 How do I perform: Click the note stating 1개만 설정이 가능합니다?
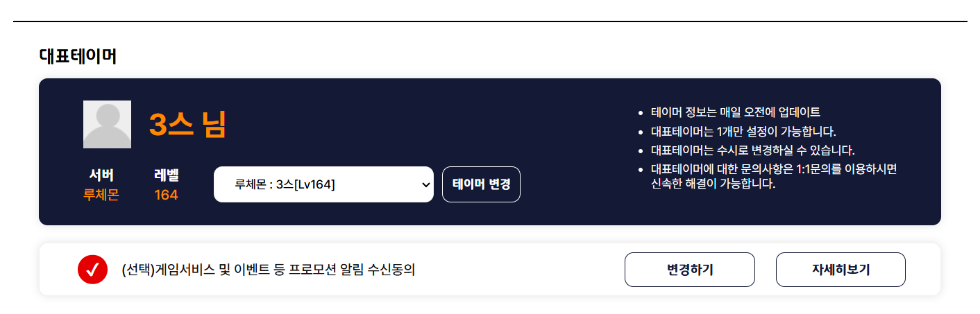tap(743, 131)
